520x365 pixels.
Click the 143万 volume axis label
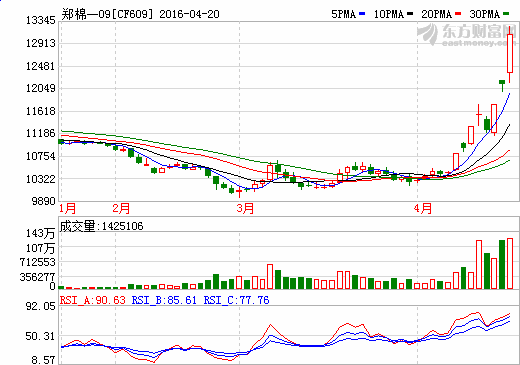(x=40, y=233)
